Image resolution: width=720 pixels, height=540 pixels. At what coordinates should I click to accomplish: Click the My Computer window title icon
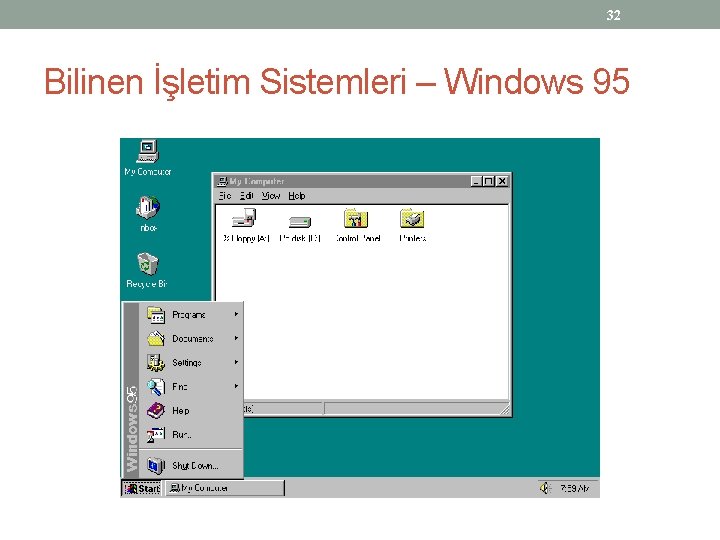(222, 181)
